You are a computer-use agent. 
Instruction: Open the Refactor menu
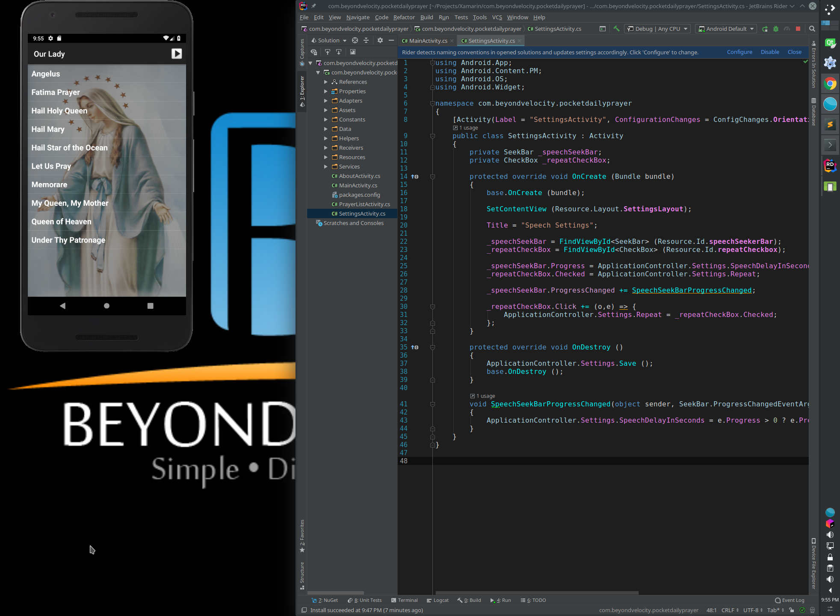point(404,17)
